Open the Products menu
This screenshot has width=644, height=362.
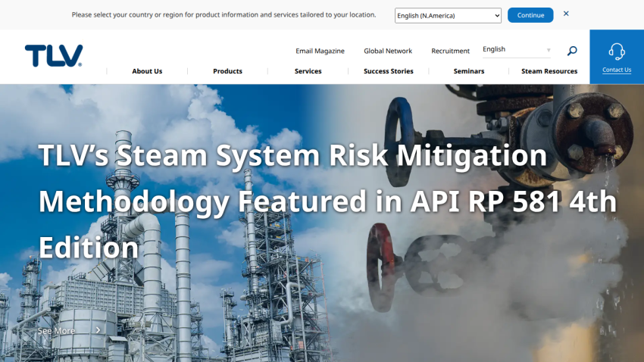point(227,71)
